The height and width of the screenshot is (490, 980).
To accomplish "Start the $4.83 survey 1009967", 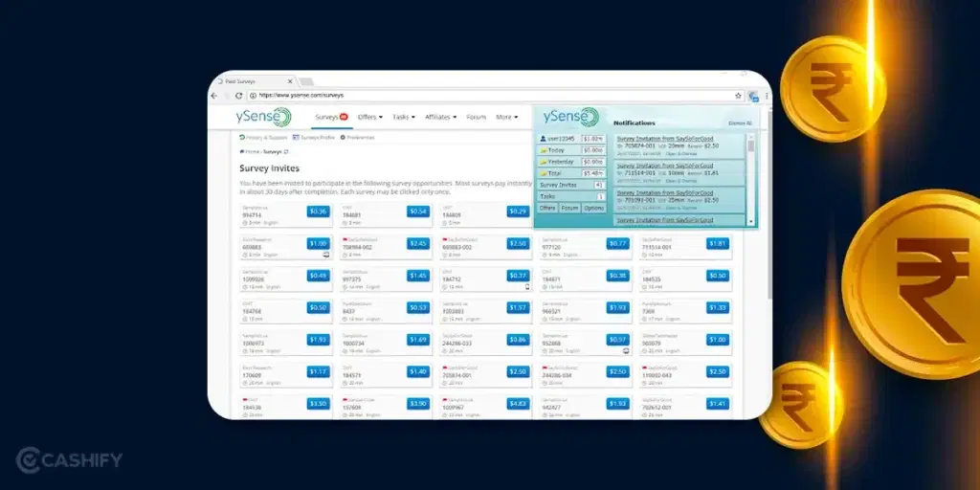I will [518, 404].
